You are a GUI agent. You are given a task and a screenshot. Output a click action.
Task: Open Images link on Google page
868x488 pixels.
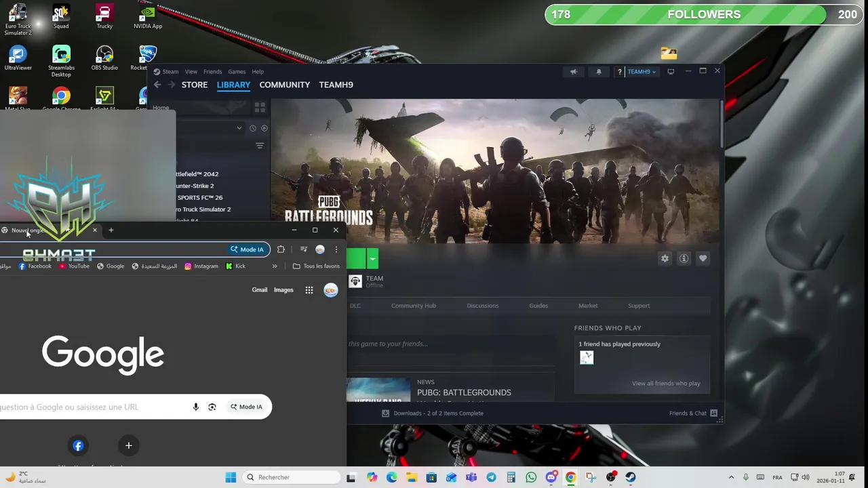click(x=283, y=290)
